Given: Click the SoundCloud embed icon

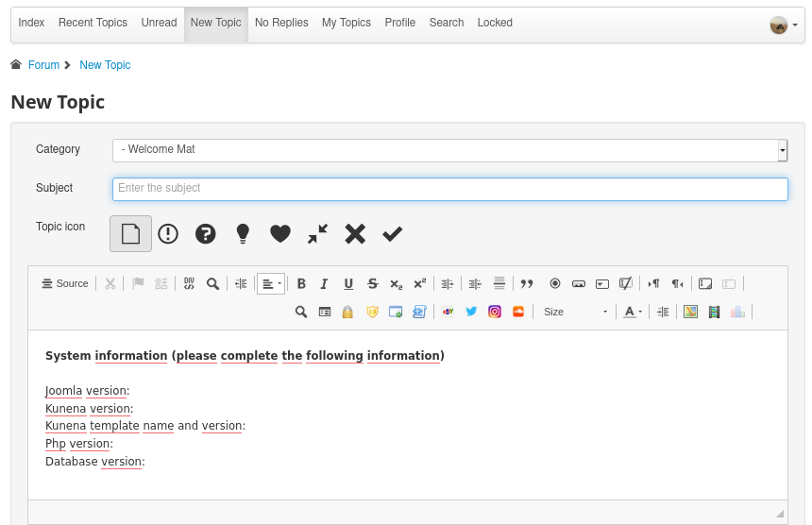Looking at the screenshot, I should 517,312.
